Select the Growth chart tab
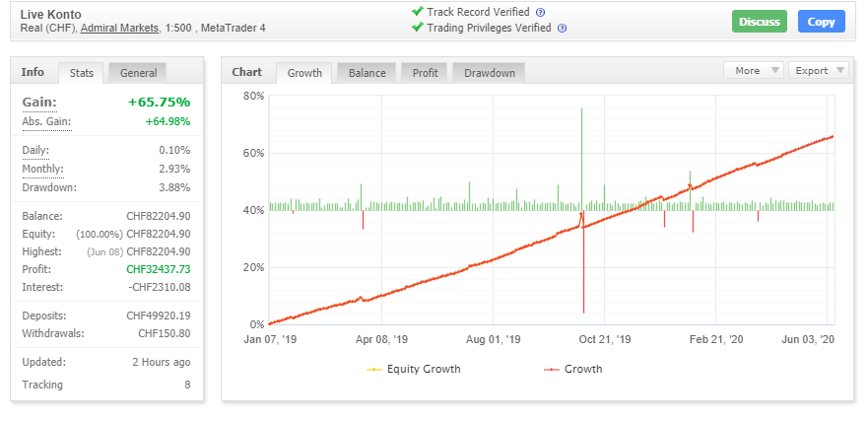This screenshot has width=868, height=422. (304, 73)
